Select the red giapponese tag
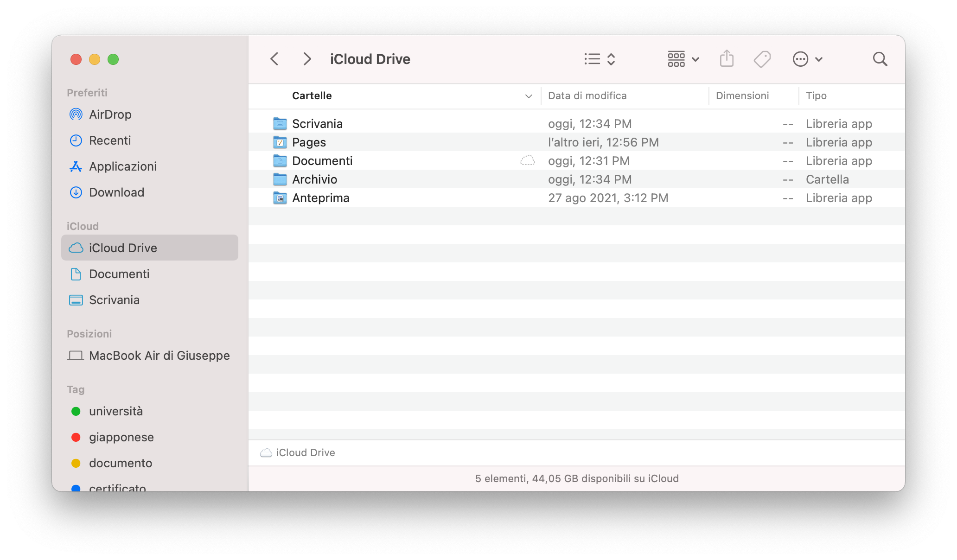 [x=121, y=437]
